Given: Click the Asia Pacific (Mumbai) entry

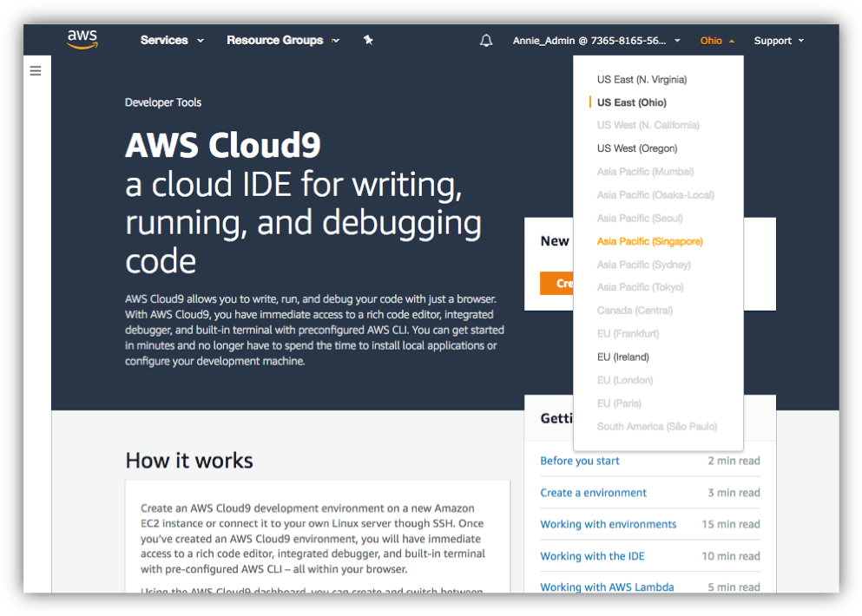Looking at the screenshot, I should point(645,172).
